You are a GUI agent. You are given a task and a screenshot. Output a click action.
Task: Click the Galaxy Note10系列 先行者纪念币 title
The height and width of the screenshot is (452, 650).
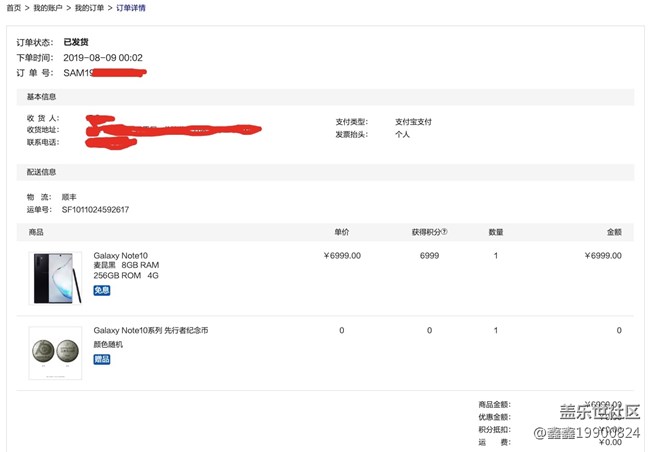150,330
